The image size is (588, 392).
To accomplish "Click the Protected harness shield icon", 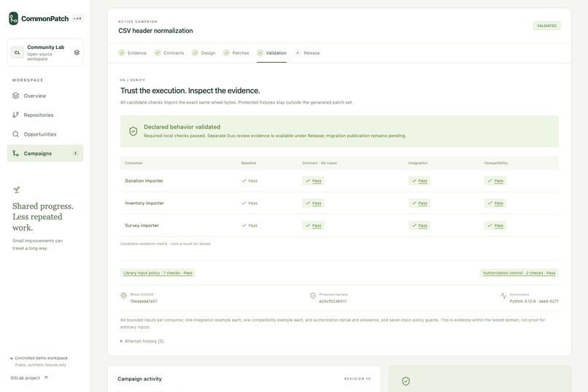I will (x=313, y=296).
